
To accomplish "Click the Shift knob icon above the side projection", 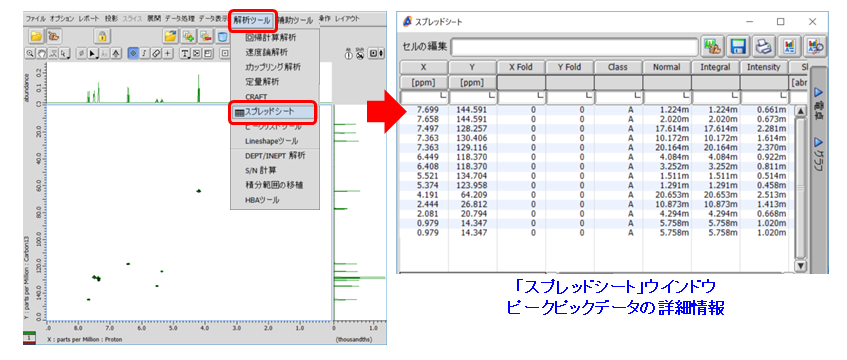I will [x=360, y=53].
